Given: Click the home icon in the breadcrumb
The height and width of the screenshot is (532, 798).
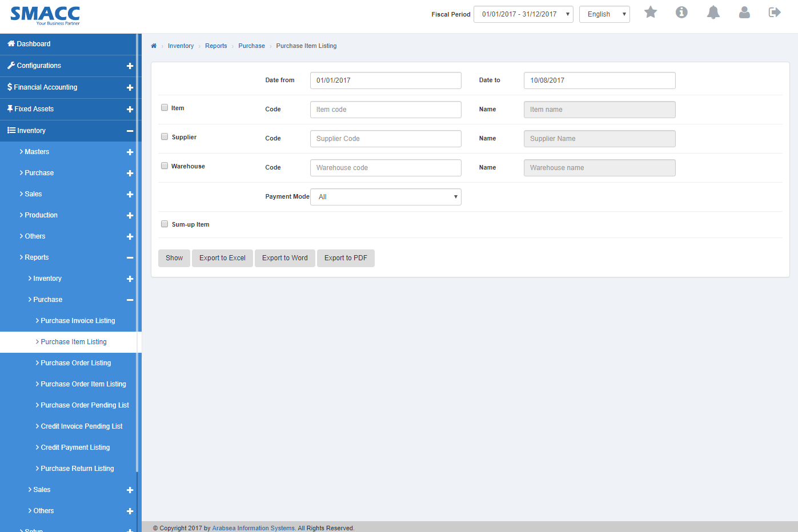Looking at the screenshot, I should pos(153,46).
